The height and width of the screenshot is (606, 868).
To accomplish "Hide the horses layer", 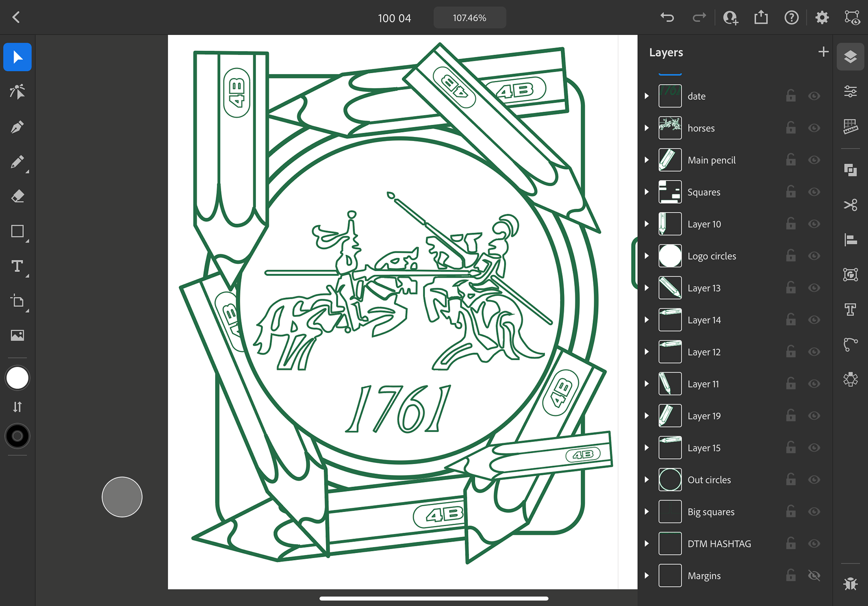I will click(814, 128).
